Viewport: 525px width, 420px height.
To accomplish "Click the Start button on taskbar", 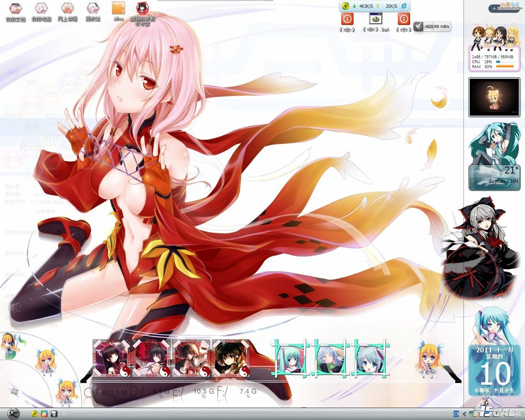I will click(x=14, y=413).
